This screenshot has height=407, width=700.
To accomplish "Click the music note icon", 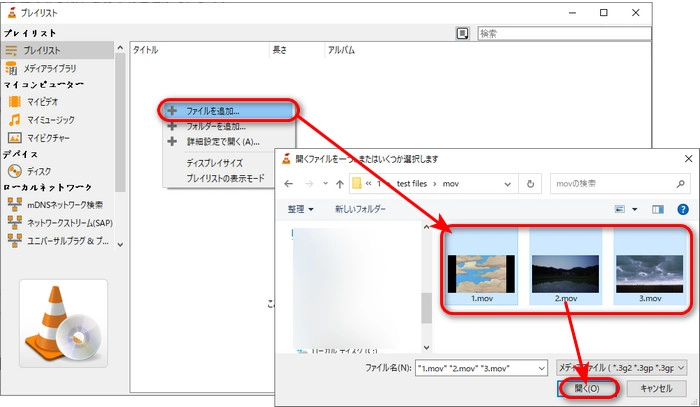I will (15, 120).
